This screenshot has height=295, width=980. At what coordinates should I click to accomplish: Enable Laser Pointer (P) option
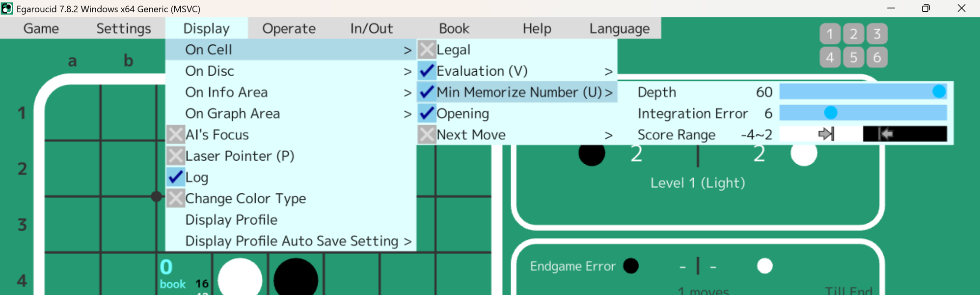pyautogui.click(x=175, y=156)
